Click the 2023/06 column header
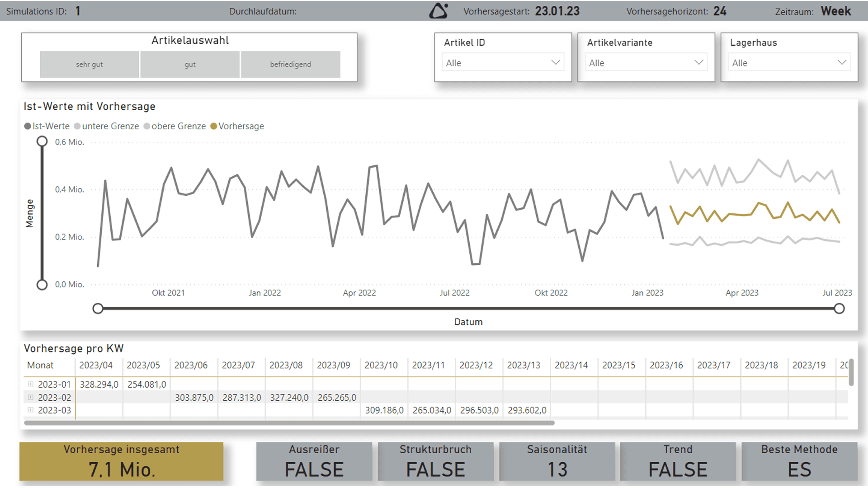The height and width of the screenshot is (488, 868). [191, 365]
